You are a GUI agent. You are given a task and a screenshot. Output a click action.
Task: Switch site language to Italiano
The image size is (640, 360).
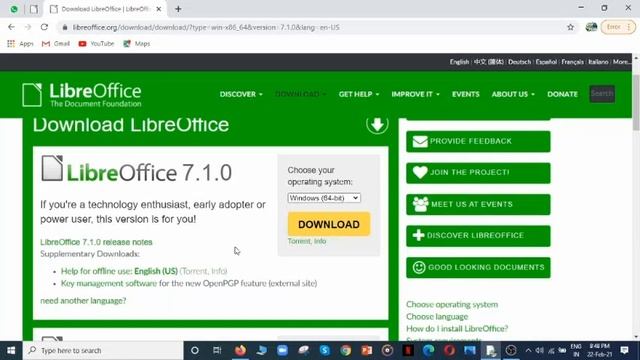pyautogui.click(x=598, y=62)
